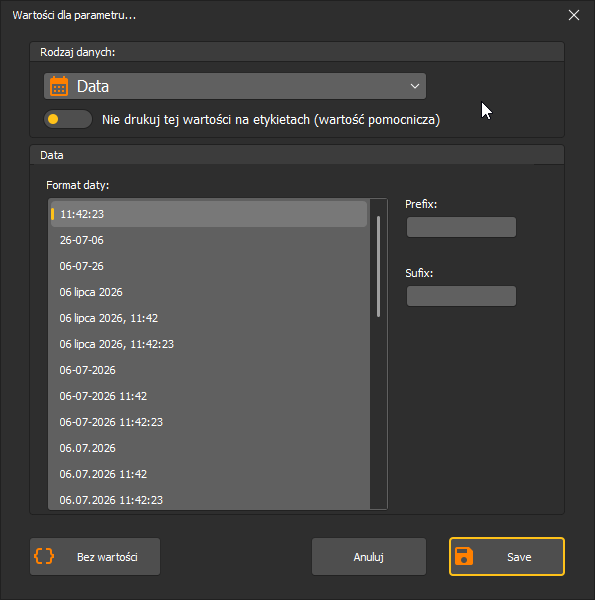Screen dimensions: 595x600
Task: Select format '06-07-2026 11:42'
Action: coord(209,396)
